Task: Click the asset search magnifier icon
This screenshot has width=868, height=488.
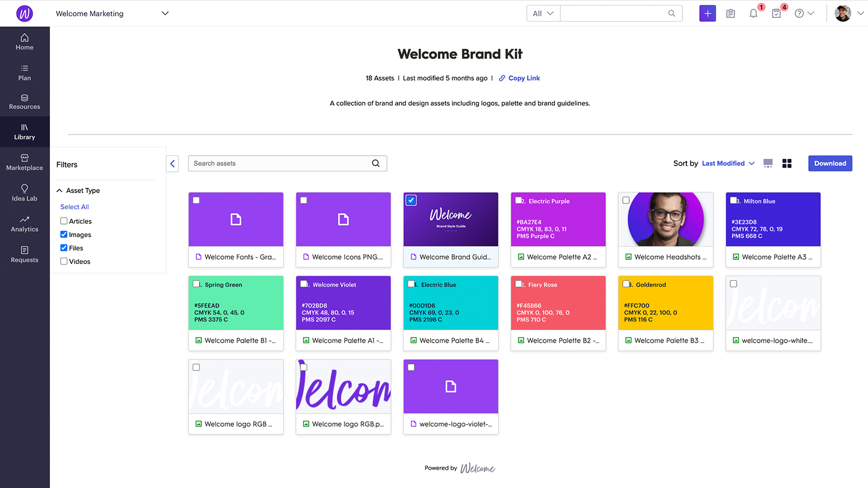Action: (375, 163)
